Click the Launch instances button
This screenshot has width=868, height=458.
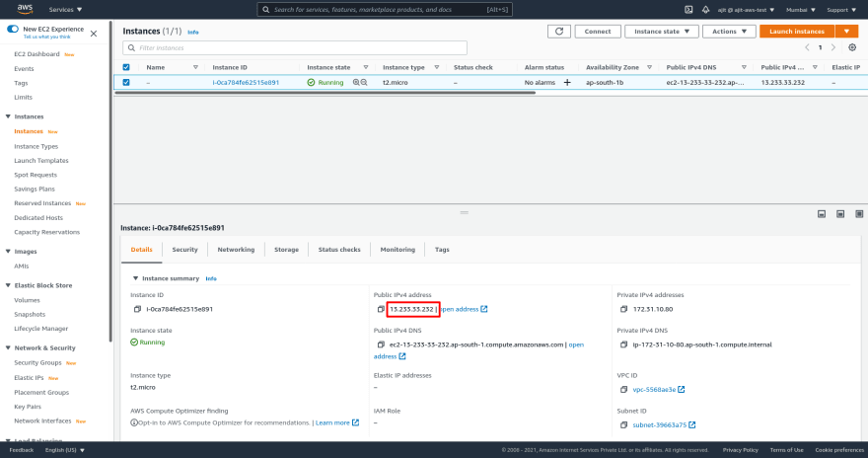(797, 32)
